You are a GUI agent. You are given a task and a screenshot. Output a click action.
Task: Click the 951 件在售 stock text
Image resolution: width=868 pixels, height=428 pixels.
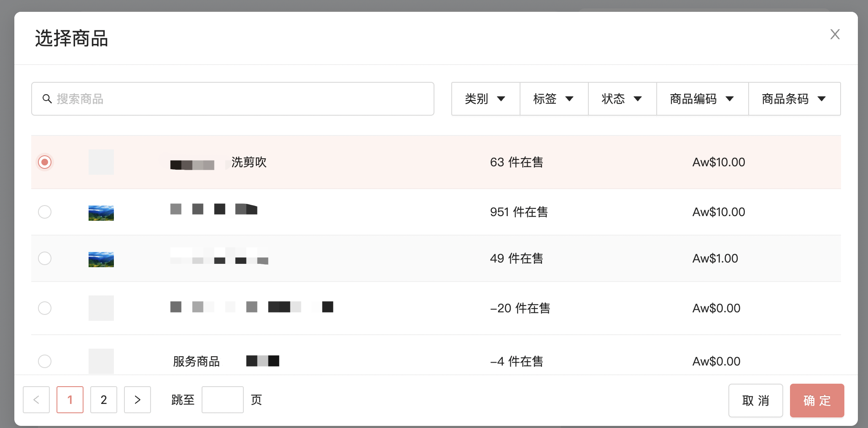click(519, 212)
